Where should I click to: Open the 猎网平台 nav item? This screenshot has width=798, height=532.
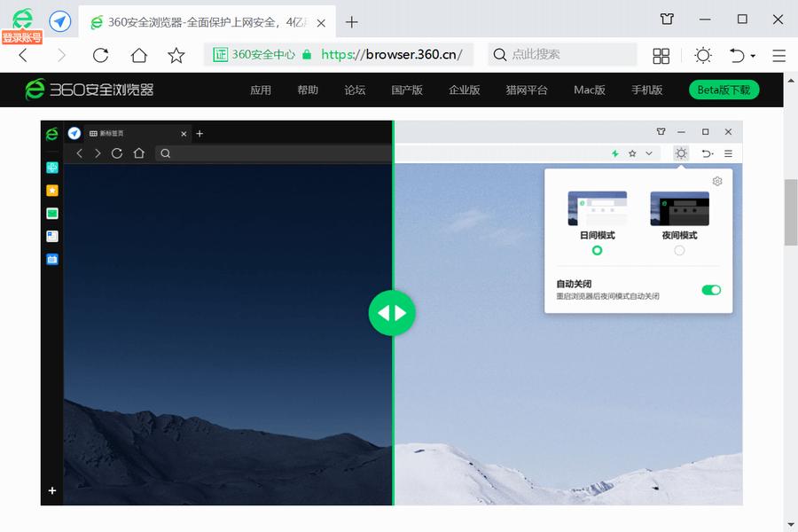[527, 90]
